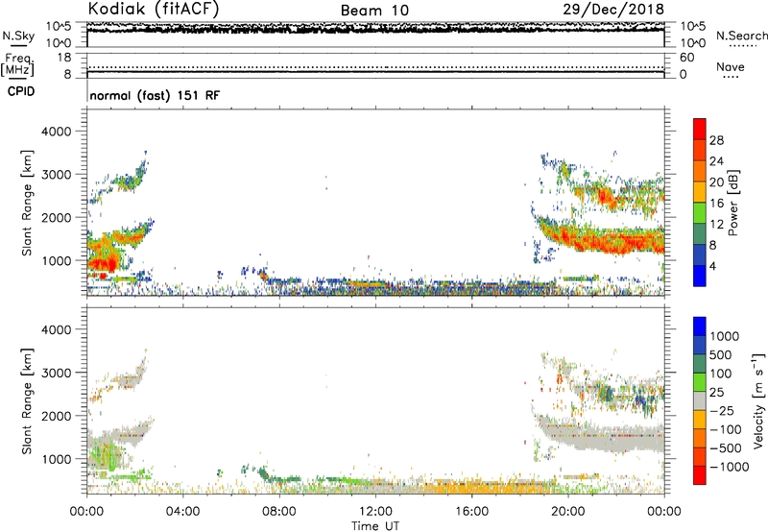Click the "60" Nave tick label
768x532 pixels.
tap(686, 58)
